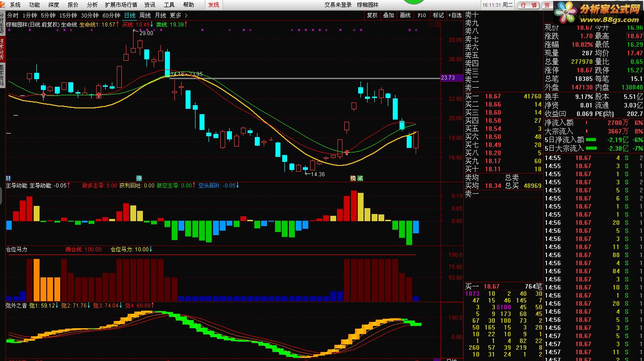This screenshot has height=361, width=644.
Task: Click the 棕榈园林 stock name in title bar
Action: coord(368,5)
